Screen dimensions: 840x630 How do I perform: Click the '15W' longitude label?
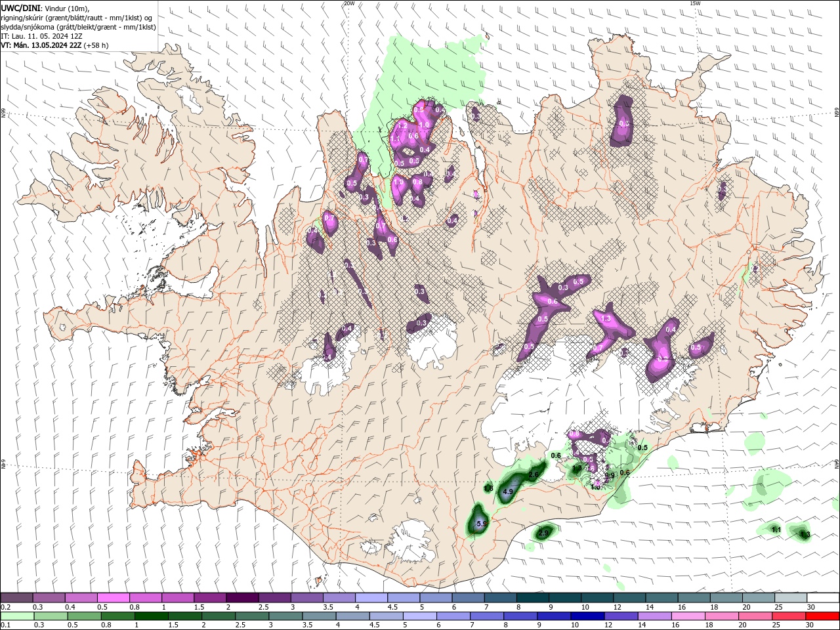(695, 3)
